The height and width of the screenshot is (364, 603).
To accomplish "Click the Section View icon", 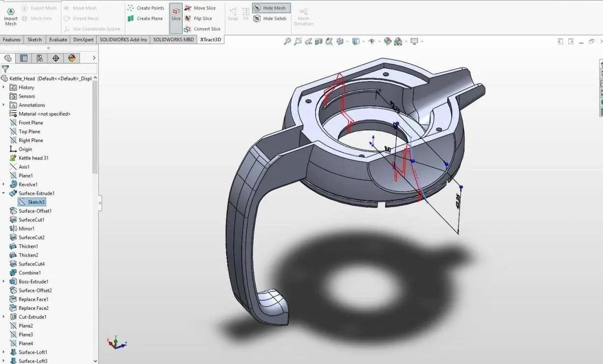I will pos(319,42).
